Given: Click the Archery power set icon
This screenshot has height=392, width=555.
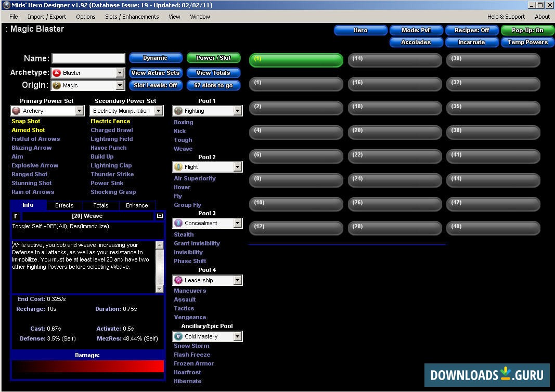Looking at the screenshot, I should [x=16, y=111].
